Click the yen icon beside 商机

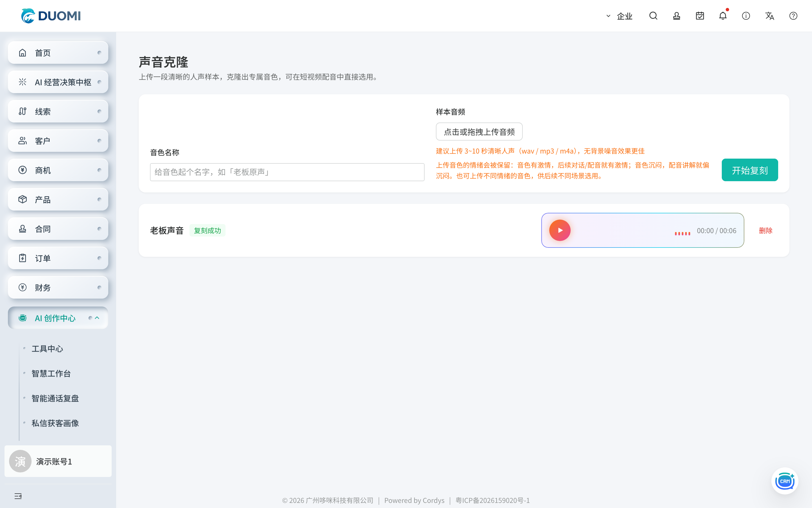pyautogui.click(x=23, y=170)
